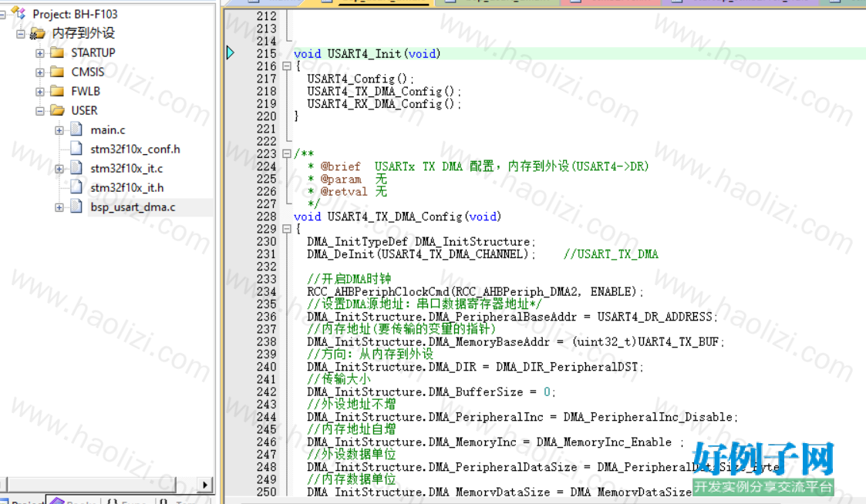The height and width of the screenshot is (504, 866).
Task: Expand stm32f10x_it.c dependencies
Action: [59, 169]
